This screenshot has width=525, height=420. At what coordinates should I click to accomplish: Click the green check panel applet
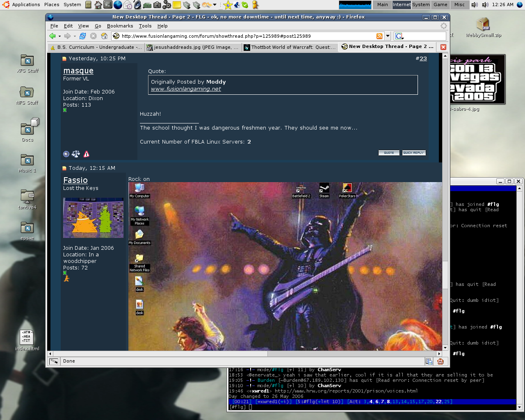pyautogui.click(x=245, y=5)
